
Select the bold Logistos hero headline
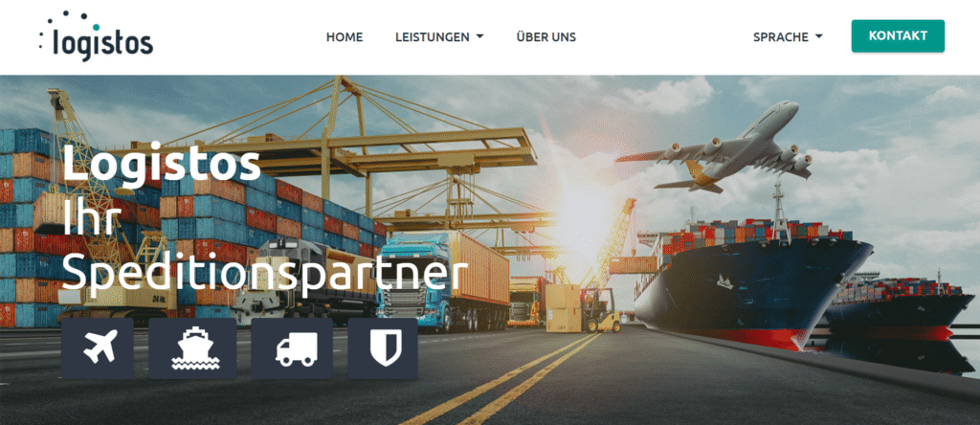[x=161, y=163]
